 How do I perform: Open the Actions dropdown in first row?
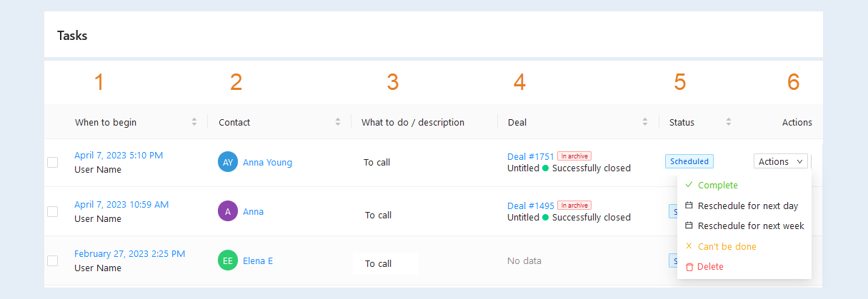(x=780, y=161)
